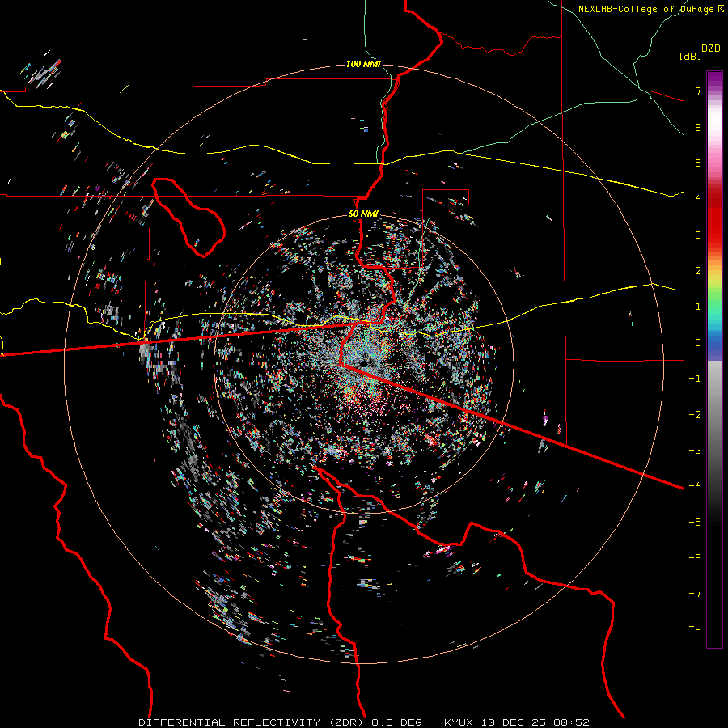Image resolution: width=728 pixels, height=728 pixels.
Task: Click the 2 value on the color scale
Action: click(x=698, y=271)
